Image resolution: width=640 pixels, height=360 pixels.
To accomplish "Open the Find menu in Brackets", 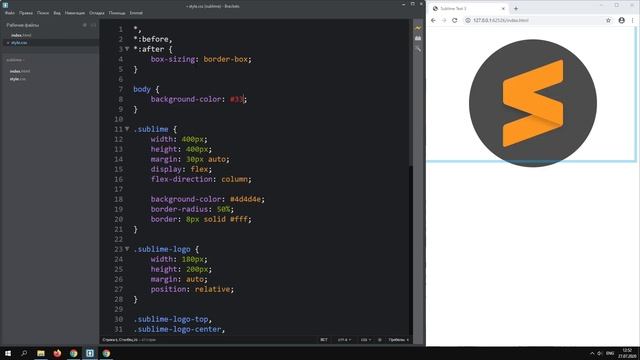I will (x=43, y=13).
